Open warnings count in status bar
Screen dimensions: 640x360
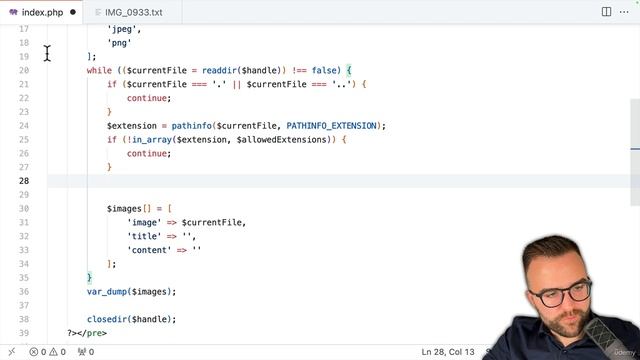tap(58, 352)
